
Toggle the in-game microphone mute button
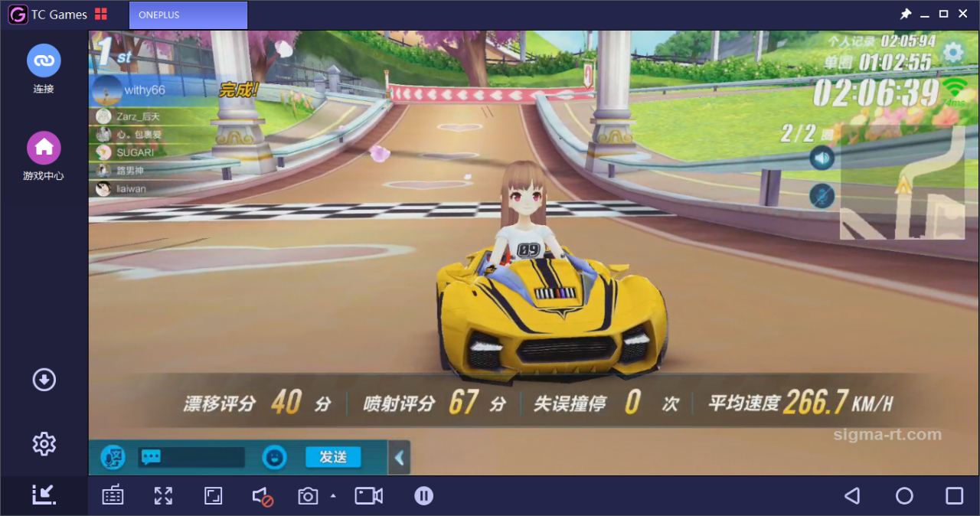pyautogui.click(x=822, y=196)
